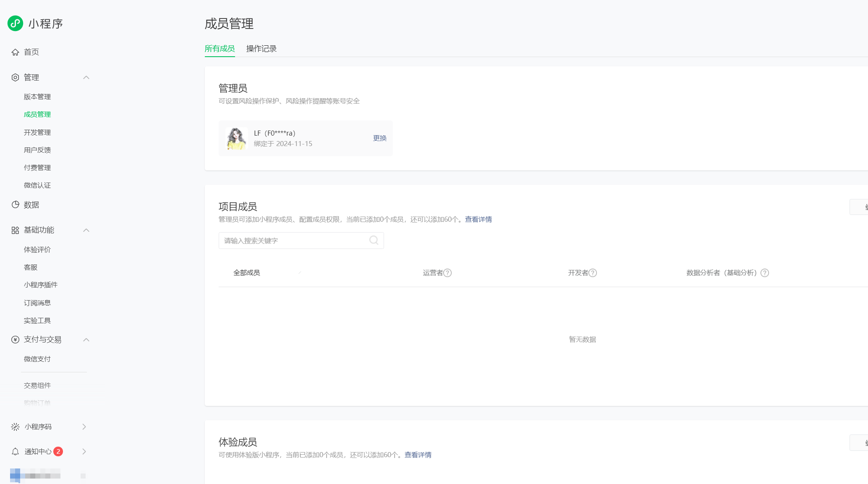
Task: Click 更换 to change the administrator
Action: tap(379, 138)
